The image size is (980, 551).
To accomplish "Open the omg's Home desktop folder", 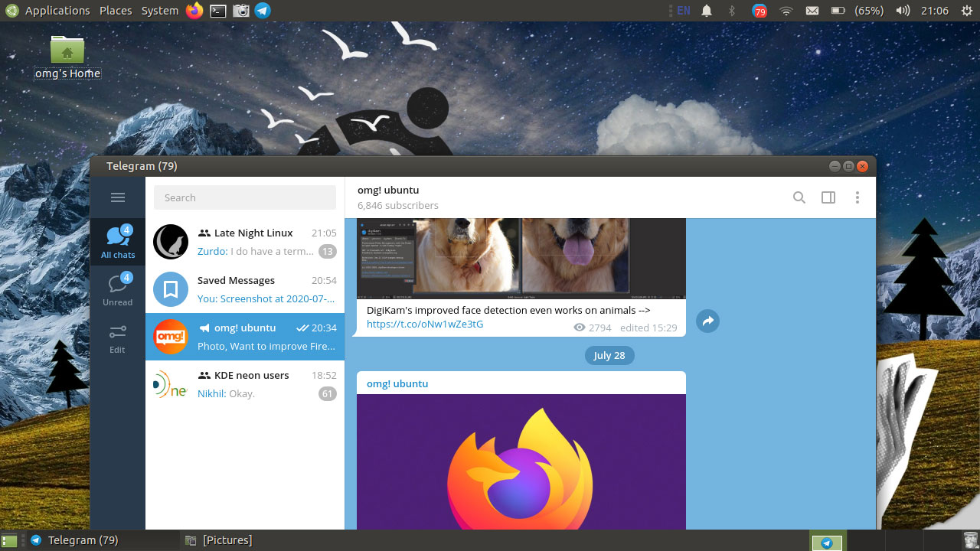I will point(67,57).
